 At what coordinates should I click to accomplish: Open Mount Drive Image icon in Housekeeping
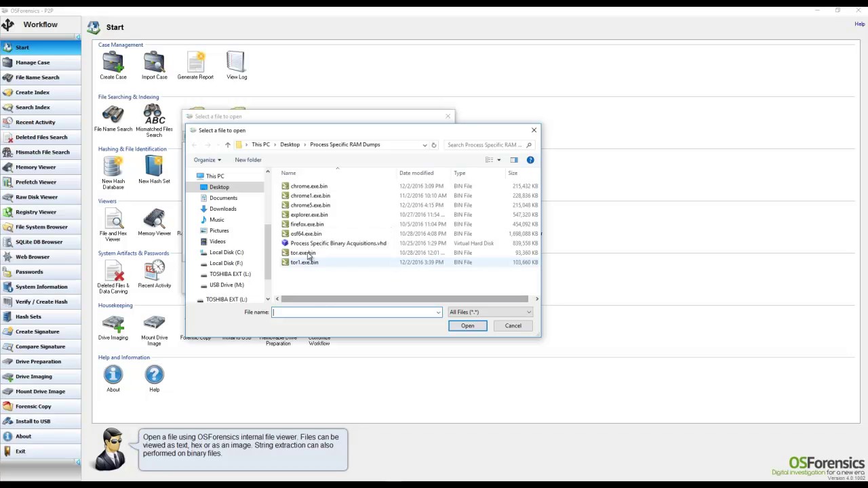(154, 329)
